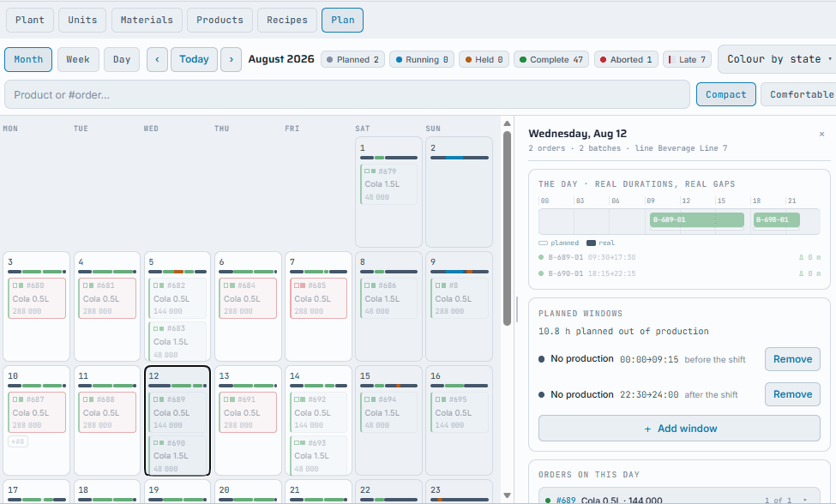This screenshot has height=504, width=836.
Task: Select the empty August 2 day cell
Action: click(x=459, y=192)
